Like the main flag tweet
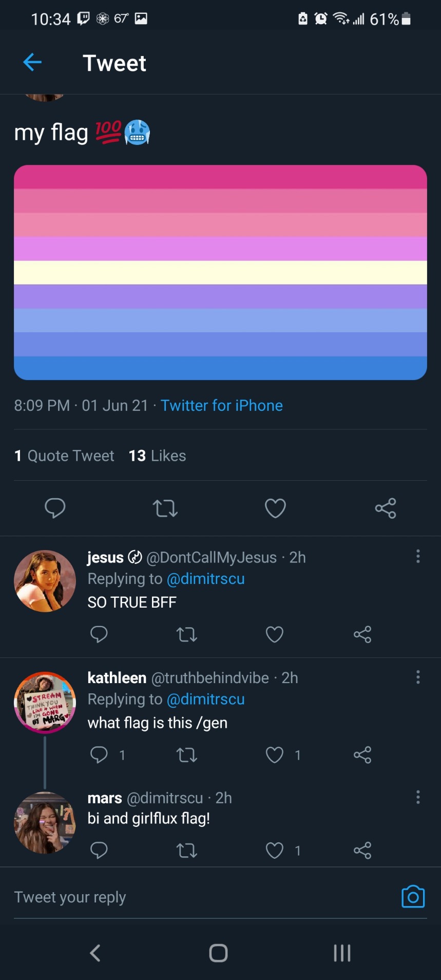The height and width of the screenshot is (980, 441). (x=275, y=508)
